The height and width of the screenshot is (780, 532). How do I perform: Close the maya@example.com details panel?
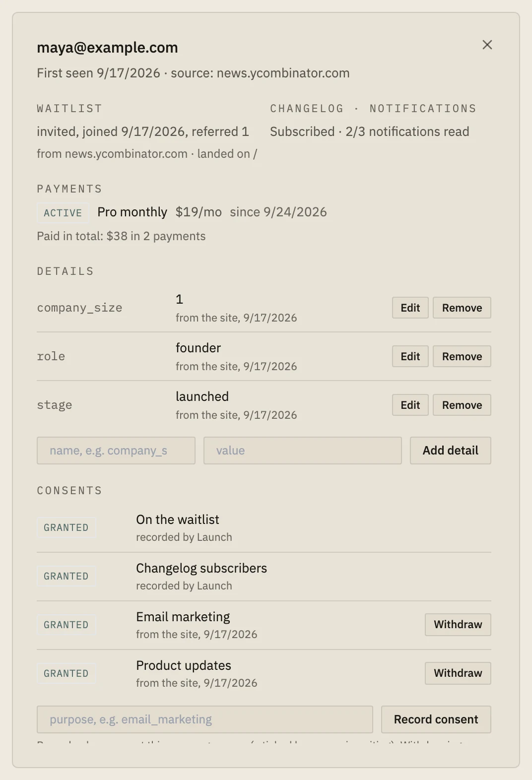pos(487,45)
